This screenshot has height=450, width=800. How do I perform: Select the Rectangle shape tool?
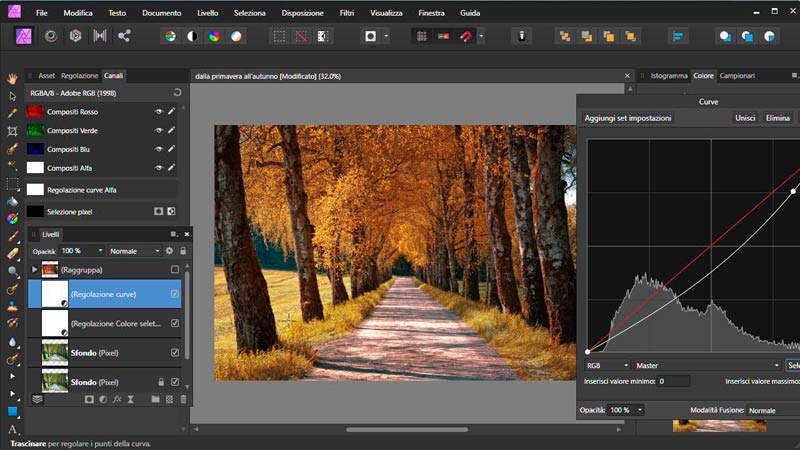coord(12,412)
